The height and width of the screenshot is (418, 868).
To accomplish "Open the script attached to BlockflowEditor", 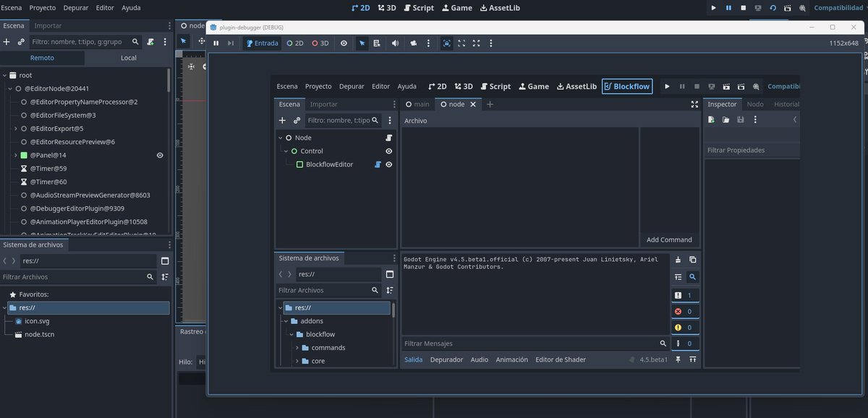I will [x=378, y=165].
